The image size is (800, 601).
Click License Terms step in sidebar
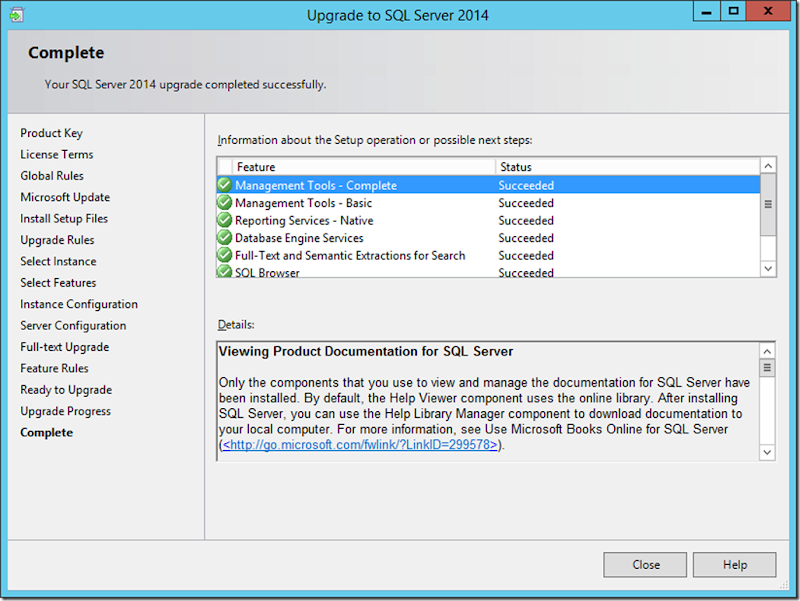tap(57, 154)
